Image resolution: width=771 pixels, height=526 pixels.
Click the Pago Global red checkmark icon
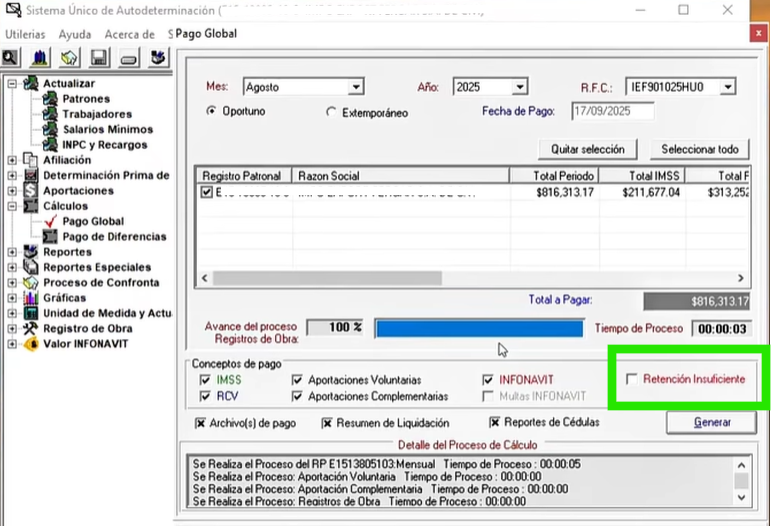[50, 222]
